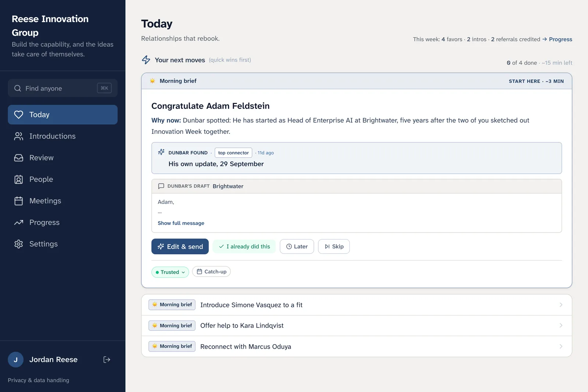Click the Edit & send button
Viewport: 588px width, 392px height.
pyautogui.click(x=180, y=247)
